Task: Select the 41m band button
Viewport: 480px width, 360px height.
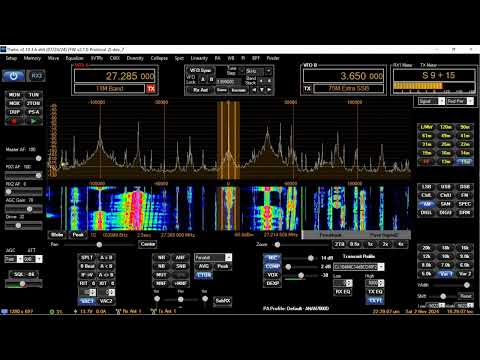Action: (465, 136)
